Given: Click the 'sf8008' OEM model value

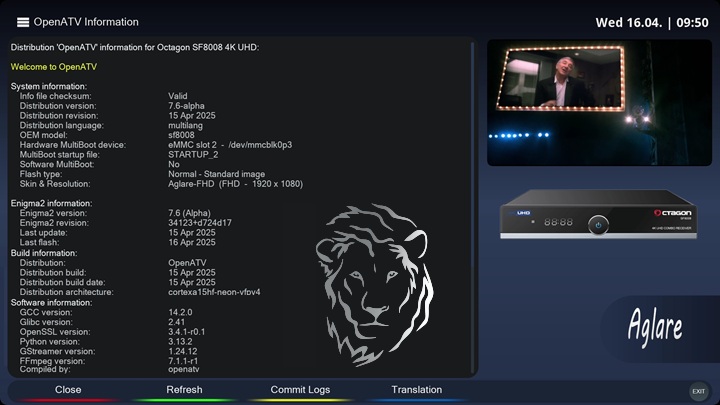Looking at the screenshot, I should coord(181,135).
